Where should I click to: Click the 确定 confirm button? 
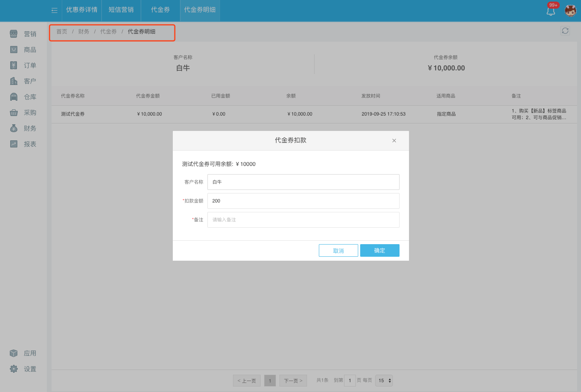(379, 250)
